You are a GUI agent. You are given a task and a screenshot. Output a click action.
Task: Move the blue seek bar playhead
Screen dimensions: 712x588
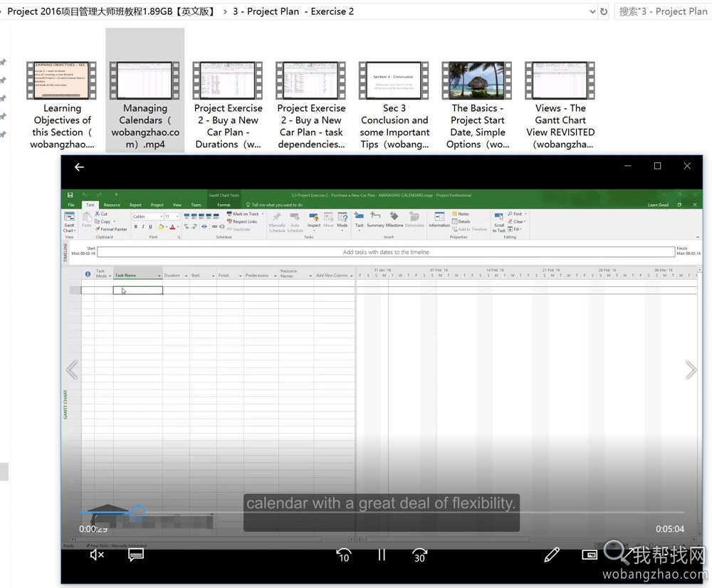coord(137,512)
